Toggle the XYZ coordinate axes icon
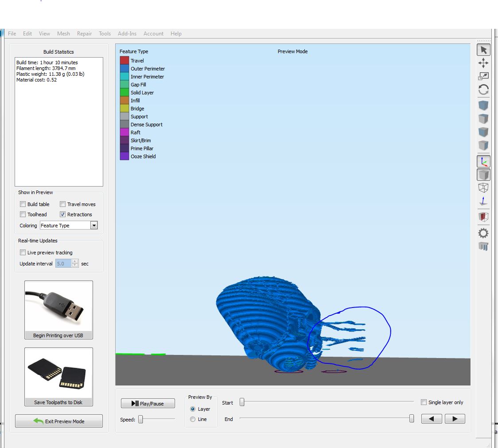The width and height of the screenshot is (498, 448). 483,162
